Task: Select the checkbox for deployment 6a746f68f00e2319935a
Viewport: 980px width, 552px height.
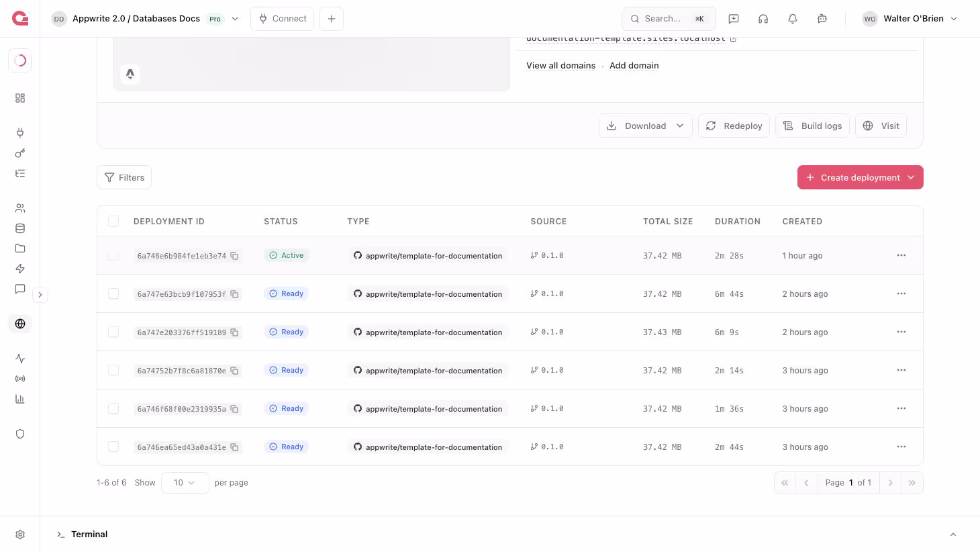Action: [113, 408]
